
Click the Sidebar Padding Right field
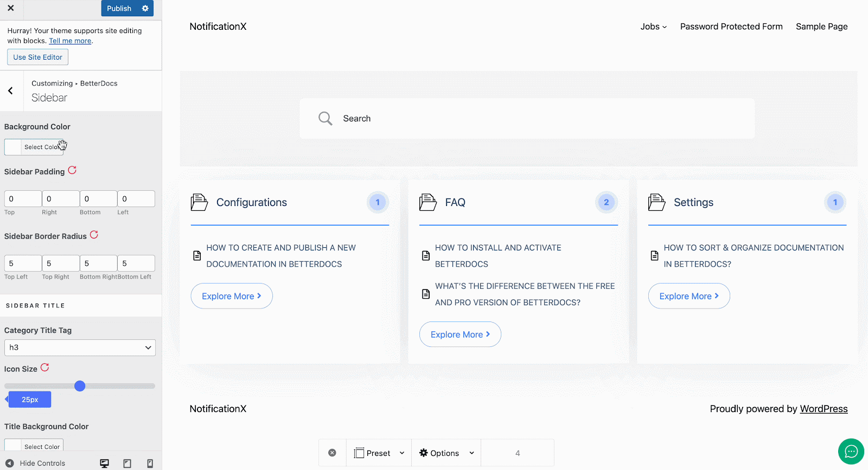pyautogui.click(x=61, y=199)
